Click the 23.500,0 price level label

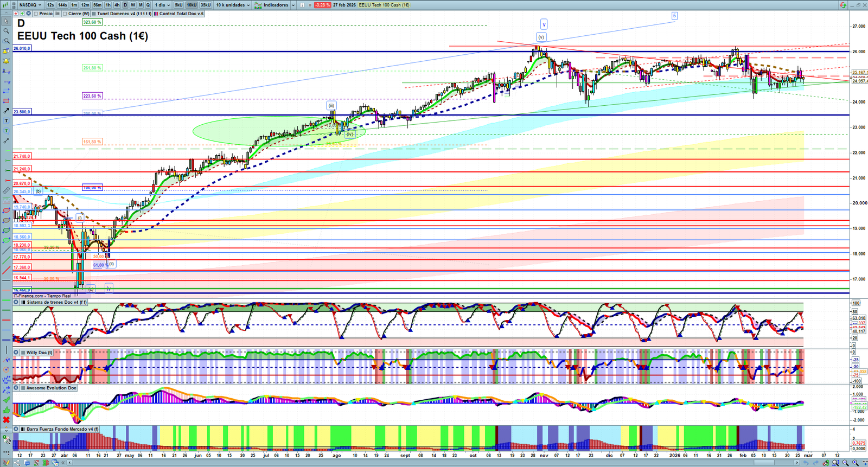[x=22, y=112]
